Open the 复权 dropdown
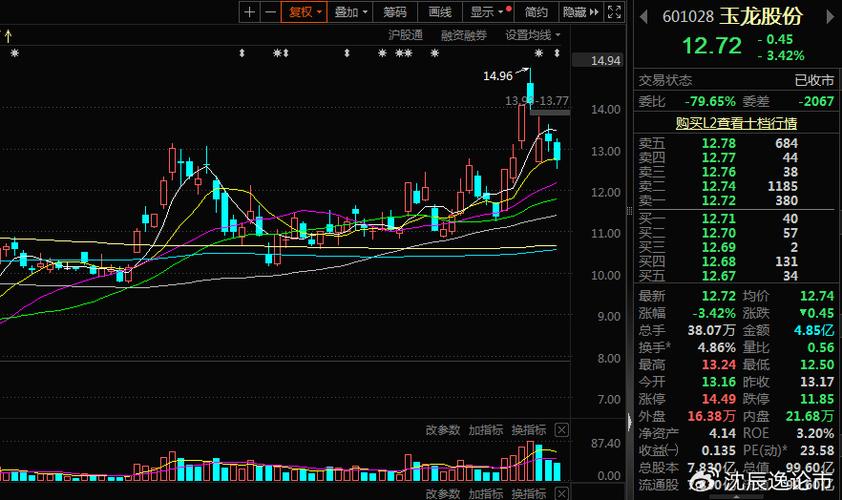842x500 pixels. tap(304, 12)
